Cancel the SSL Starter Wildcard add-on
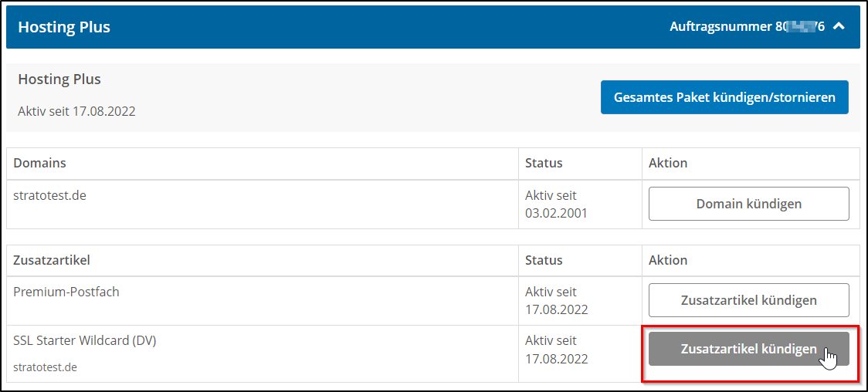 (x=748, y=349)
